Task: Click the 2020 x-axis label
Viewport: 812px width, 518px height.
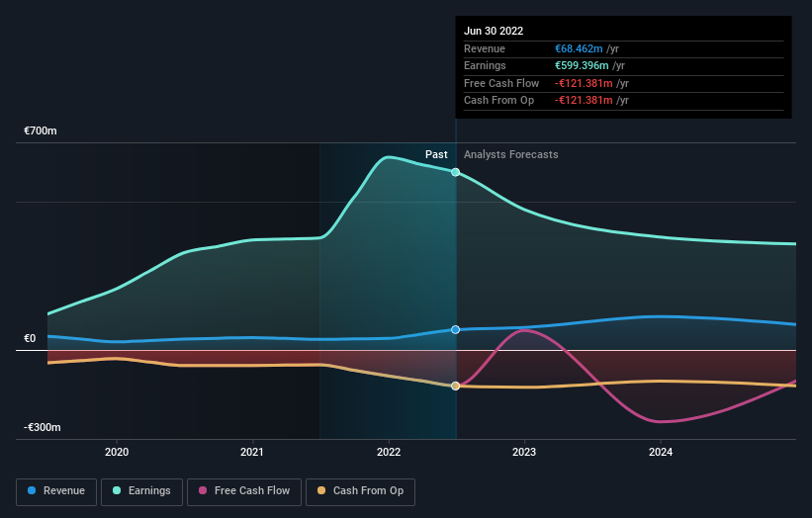Action: 117,453
